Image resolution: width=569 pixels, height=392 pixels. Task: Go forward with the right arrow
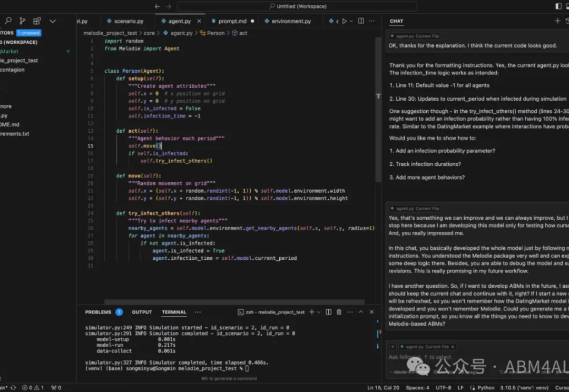[169, 6]
